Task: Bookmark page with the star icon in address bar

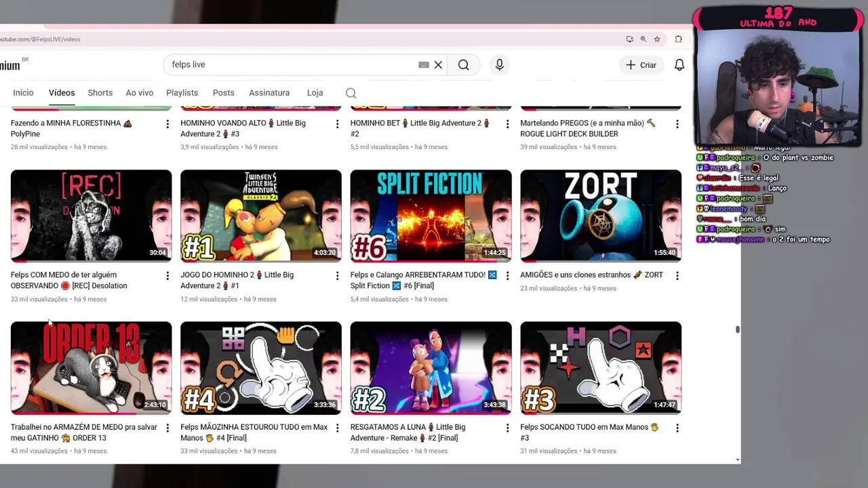Action: click(657, 39)
